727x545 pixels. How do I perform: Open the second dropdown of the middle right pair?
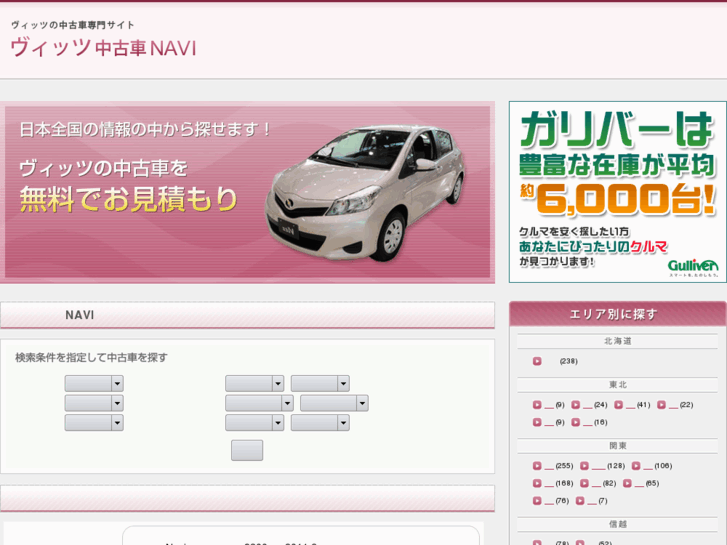tap(334, 403)
